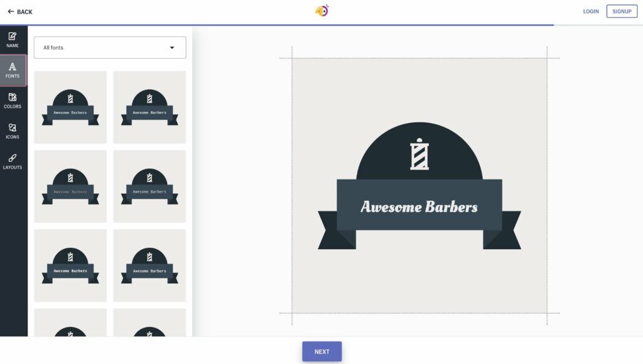
Task: Click the BACK text link
Action: pos(24,12)
